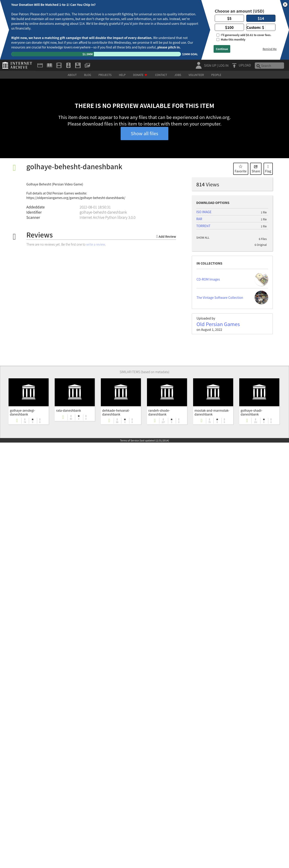Open Old Persian Games uploader profile

[218, 324]
